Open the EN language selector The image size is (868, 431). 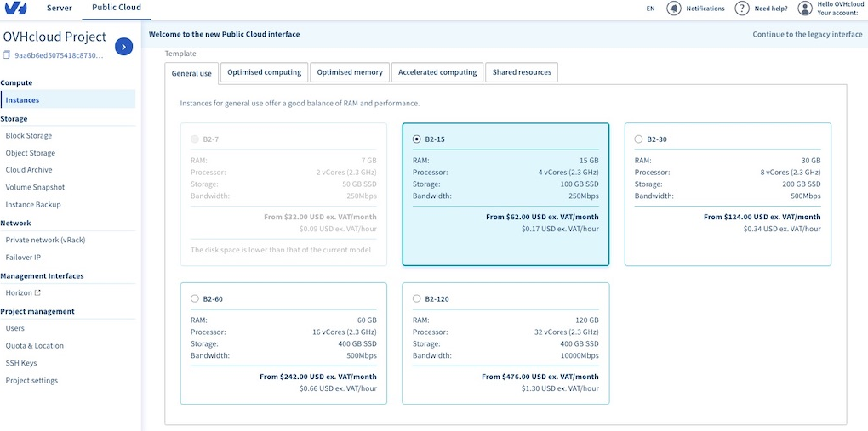650,9
